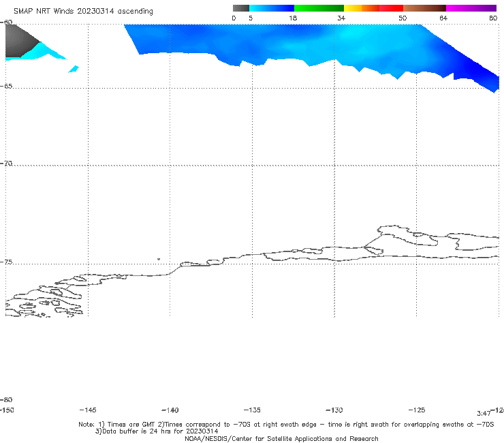Click the colorbar label '18'
The width and height of the screenshot is (504, 443).
click(293, 18)
